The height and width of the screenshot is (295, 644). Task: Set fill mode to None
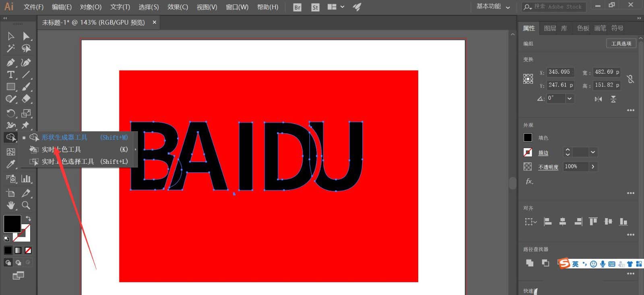(28, 250)
